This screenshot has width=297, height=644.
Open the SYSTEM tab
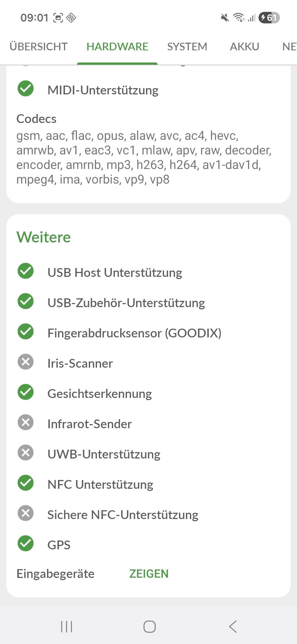[x=187, y=47]
